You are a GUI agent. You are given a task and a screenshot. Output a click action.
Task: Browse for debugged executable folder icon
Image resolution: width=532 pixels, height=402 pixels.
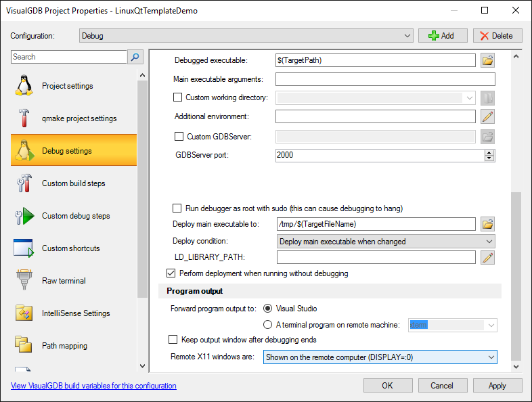click(x=487, y=60)
